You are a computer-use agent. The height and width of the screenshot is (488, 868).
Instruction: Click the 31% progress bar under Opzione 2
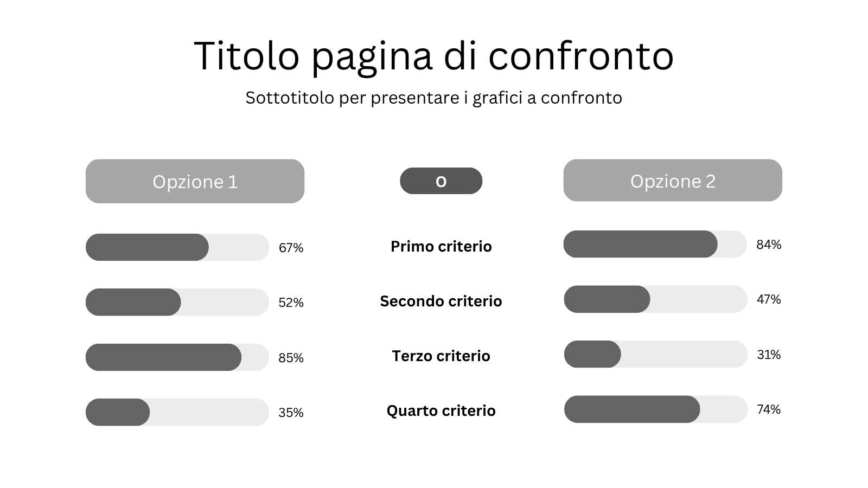[x=655, y=354]
